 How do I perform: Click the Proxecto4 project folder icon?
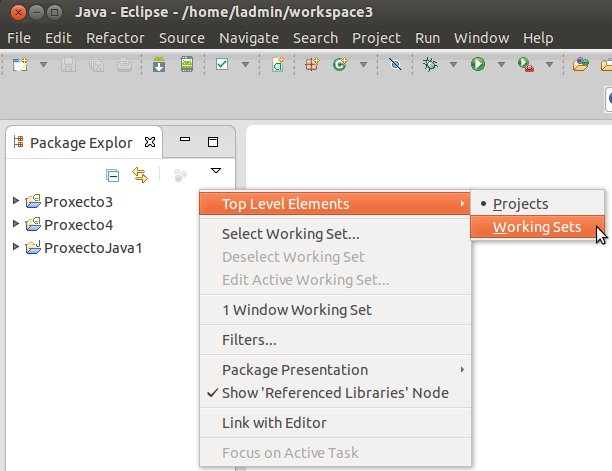coord(33,224)
